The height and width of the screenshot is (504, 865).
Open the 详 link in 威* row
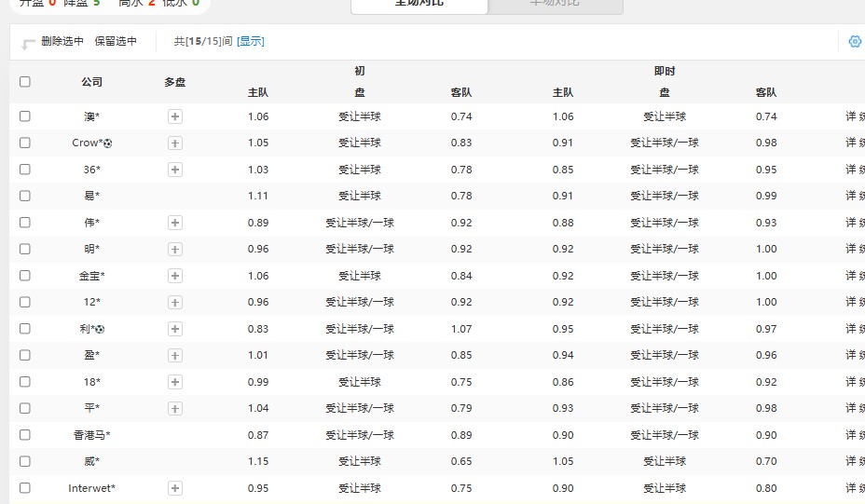click(x=850, y=461)
